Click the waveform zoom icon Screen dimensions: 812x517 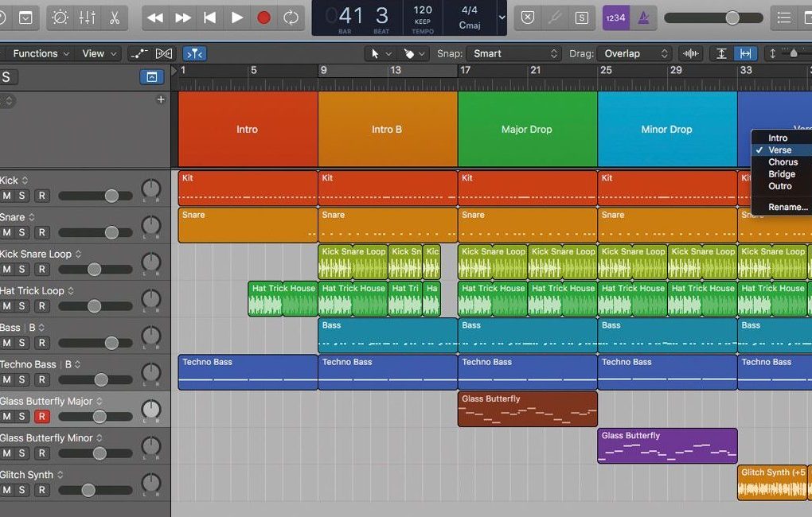(x=691, y=53)
